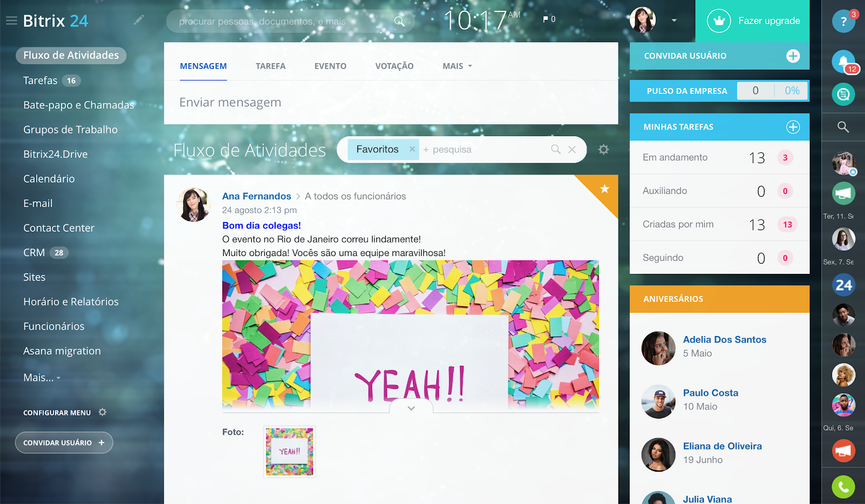865x504 pixels.
Task: Click the magnifier in feed filter box
Action: (x=556, y=149)
